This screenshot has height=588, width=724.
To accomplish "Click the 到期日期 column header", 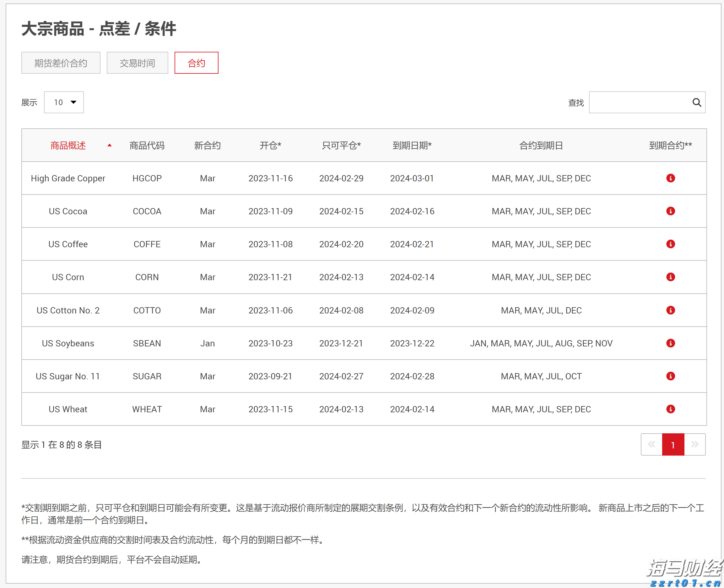I will pyautogui.click(x=412, y=145).
